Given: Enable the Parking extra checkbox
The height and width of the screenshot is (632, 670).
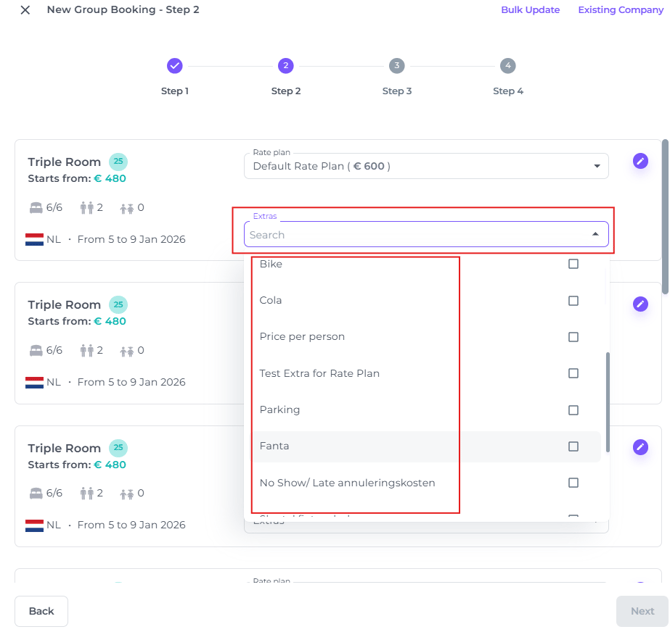Looking at the screenshot, I should [x=573, y=410].
